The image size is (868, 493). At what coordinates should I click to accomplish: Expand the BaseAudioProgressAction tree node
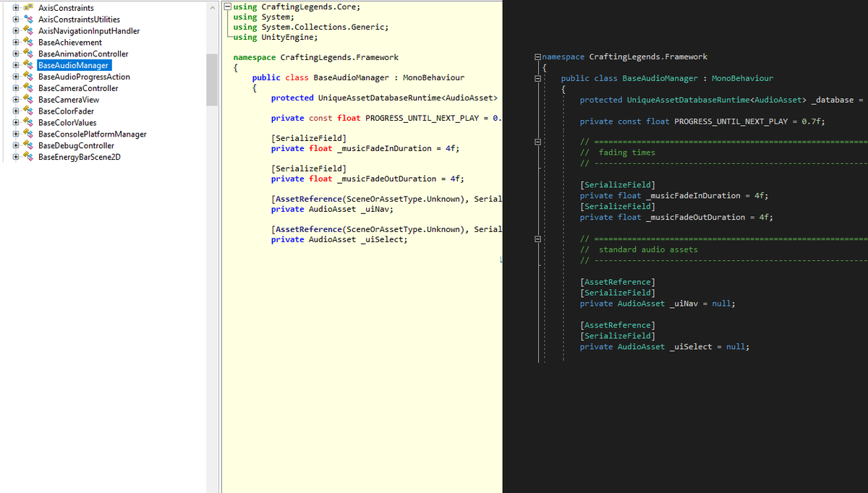coord(16,77)
